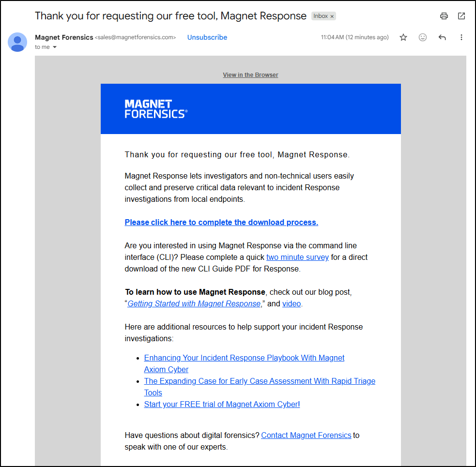Reply using the arrow icon
The image size is (476, 467).
(x=442, y=37)
